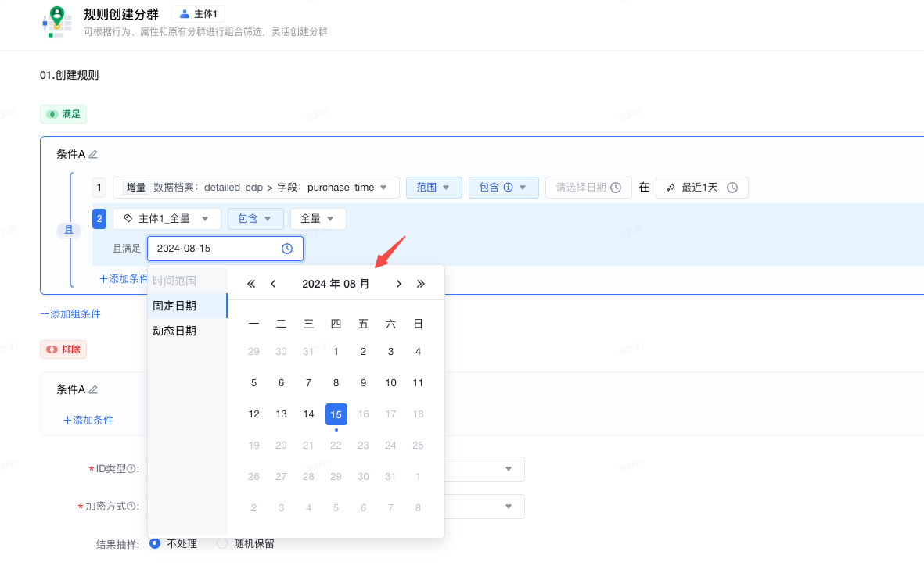Click next year double-arrow in calendar
Screen dimensions: 924x566
421,284
